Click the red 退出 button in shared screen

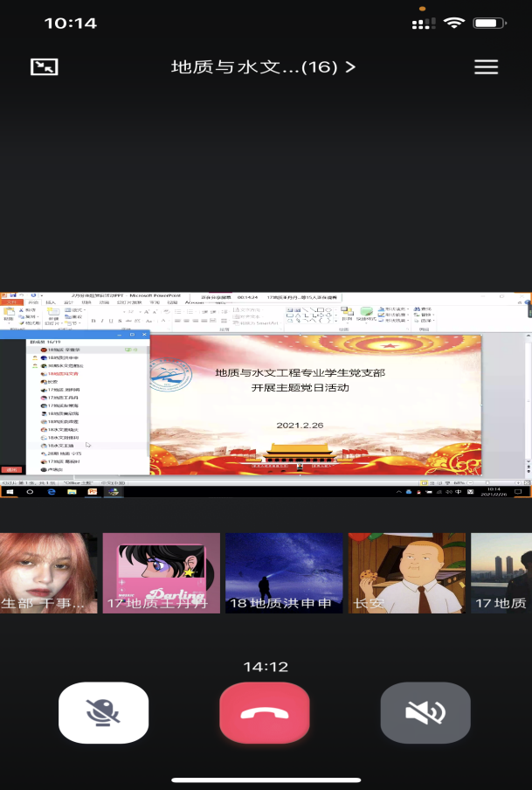(x=12, y=469)
